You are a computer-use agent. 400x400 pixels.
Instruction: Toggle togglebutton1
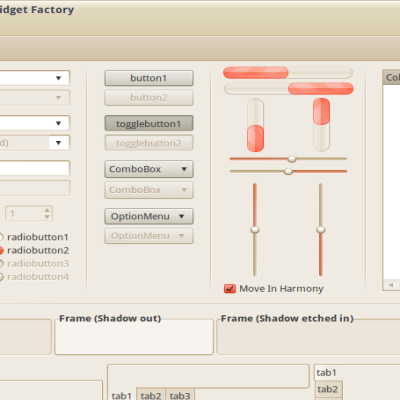click(149, 124)
